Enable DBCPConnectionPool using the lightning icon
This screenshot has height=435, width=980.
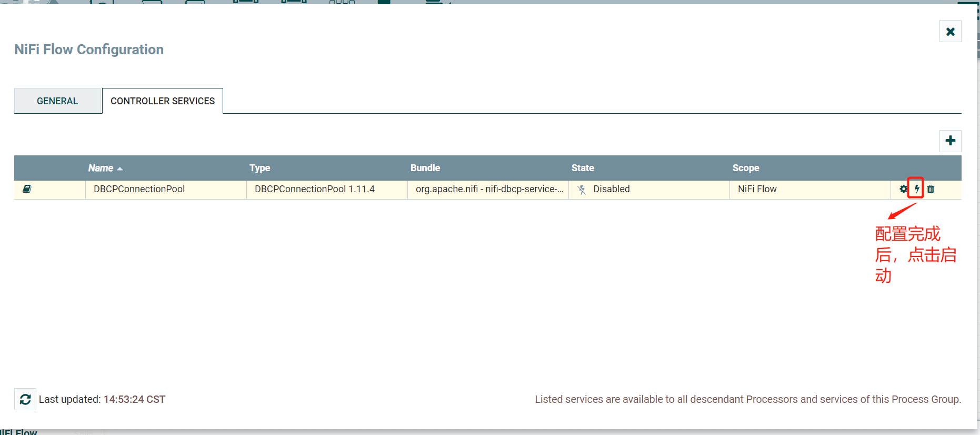coord(917,189)
